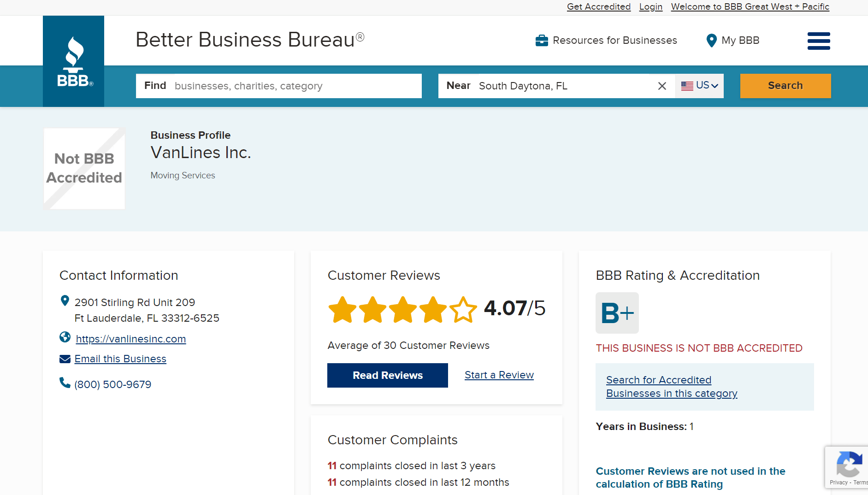Viewport: 868px width, 495px height.
Task: Click the B+ rating badge
Action: tap(617, 313)
